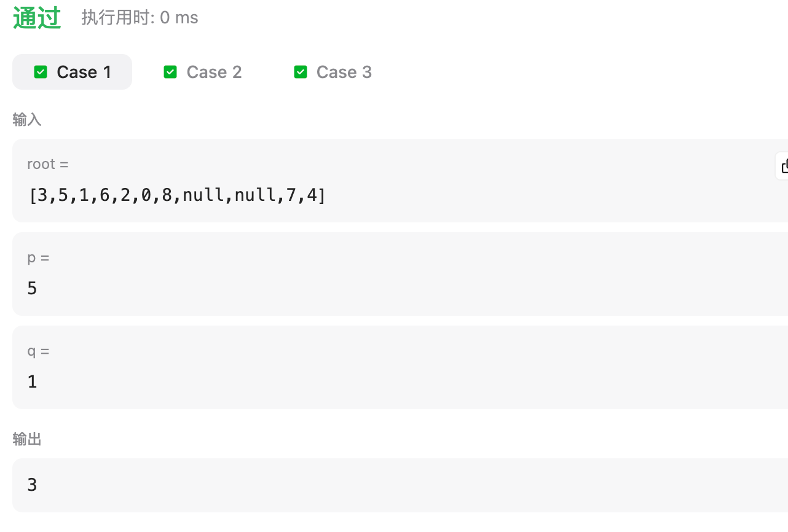Click the 0 ms runtime value
Viewport: 788px width, 532px height.
pyautogui.click(x=179, y=18)
